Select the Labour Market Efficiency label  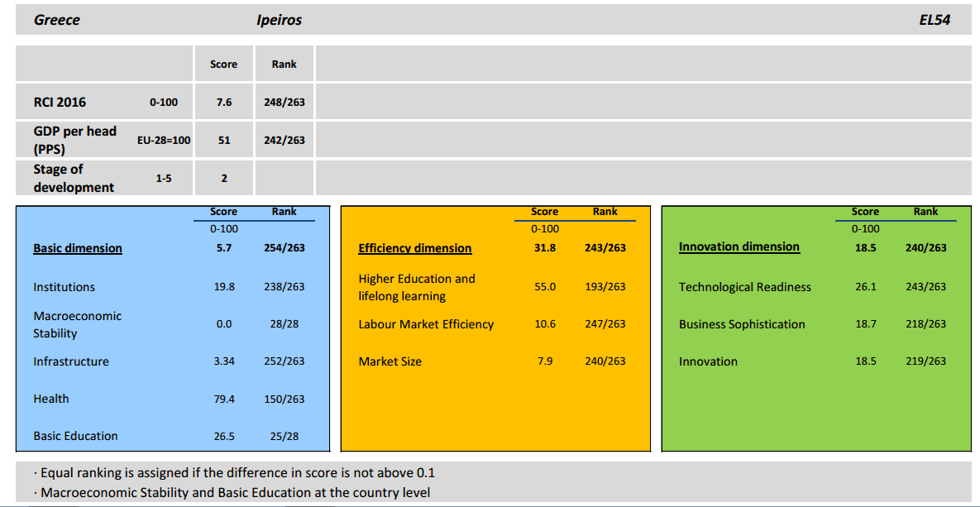[x=426, y=324]
